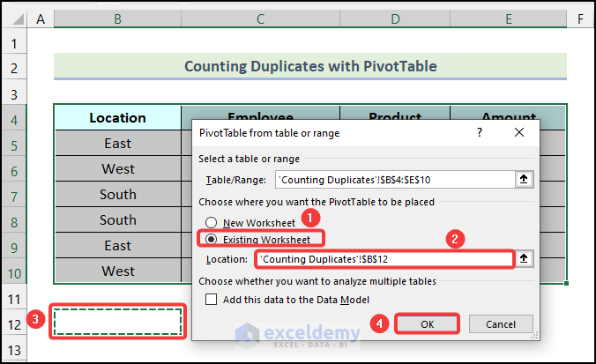Click the South cell in row 7
Image resolution: width=596 pixels, height=364 pixels.
coord(118,194)
